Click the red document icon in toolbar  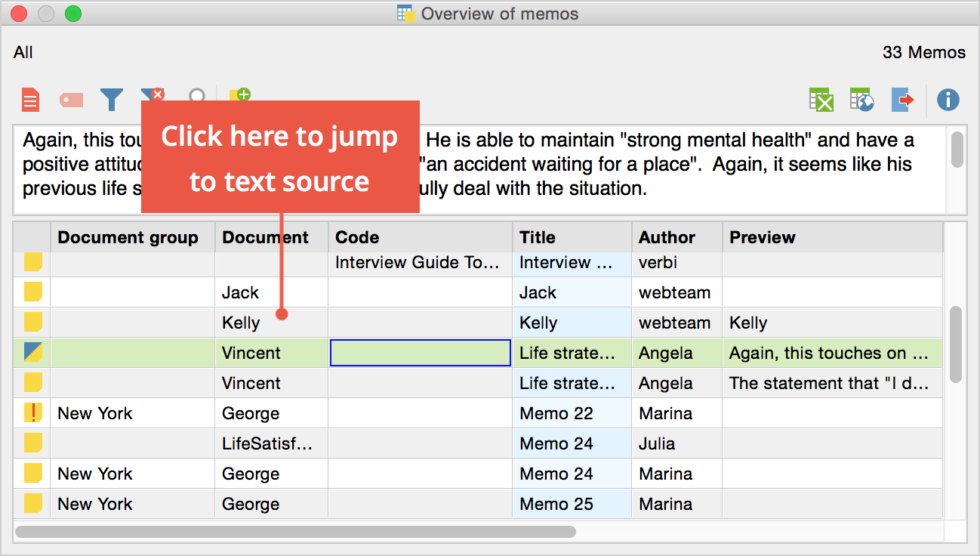coord(29,99)
